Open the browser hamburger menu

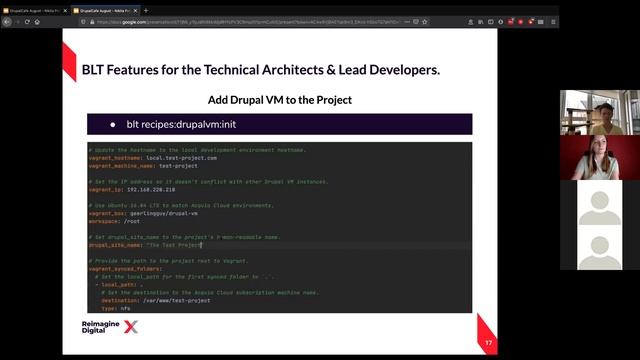(x=553, y=22)
